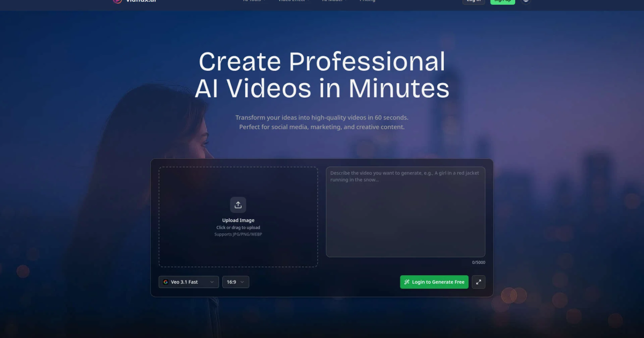Click the magic wand icon on generate button
The width and height of the screenshot is (644, 338).
pos(407,282)
